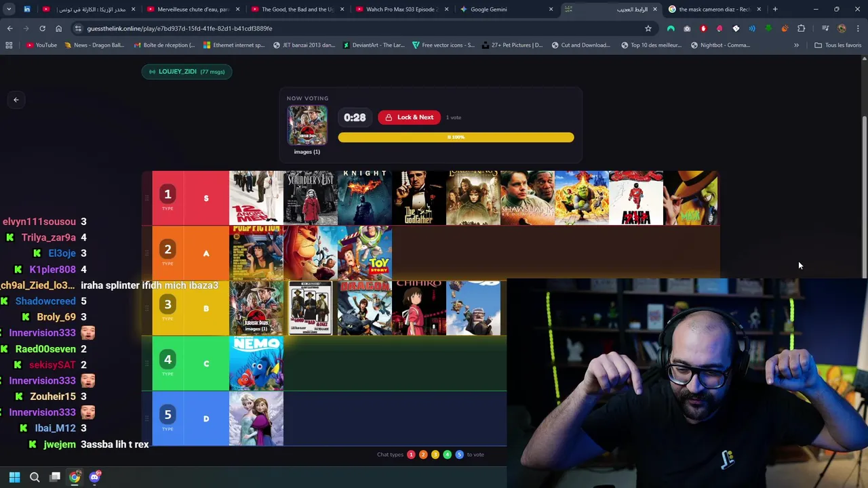Click drag handle of the S tier row
This screenshot has height=488, width=868.
tap(146, 198)
